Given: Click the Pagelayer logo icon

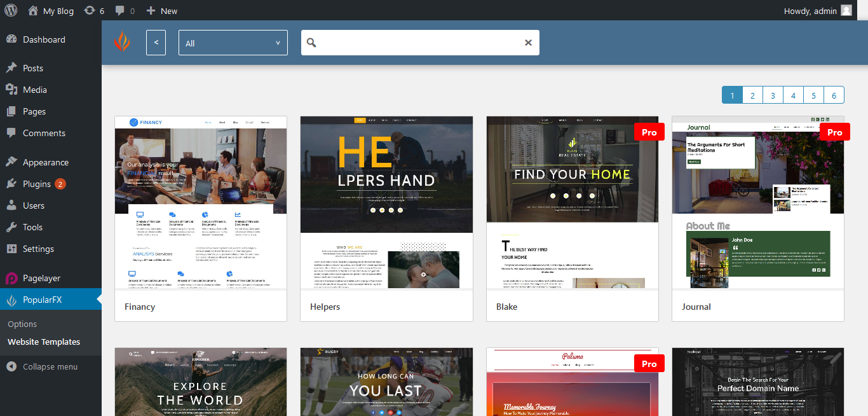Looking at the screenshot, I should click(x=11, y=278).
